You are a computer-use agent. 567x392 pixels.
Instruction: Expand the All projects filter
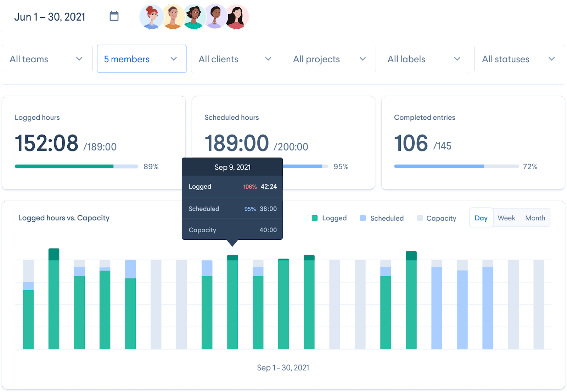pos(330,59)
